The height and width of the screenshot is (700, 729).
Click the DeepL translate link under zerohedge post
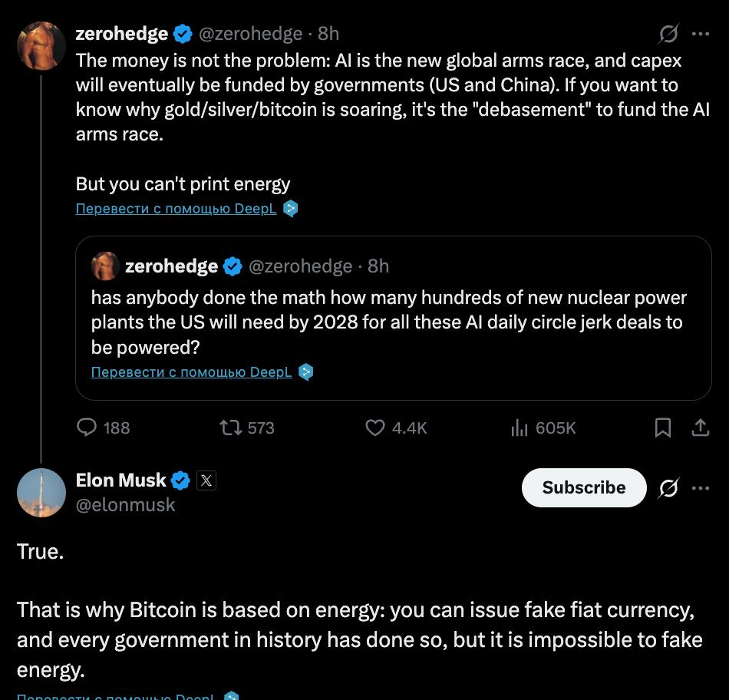(176, 208)
